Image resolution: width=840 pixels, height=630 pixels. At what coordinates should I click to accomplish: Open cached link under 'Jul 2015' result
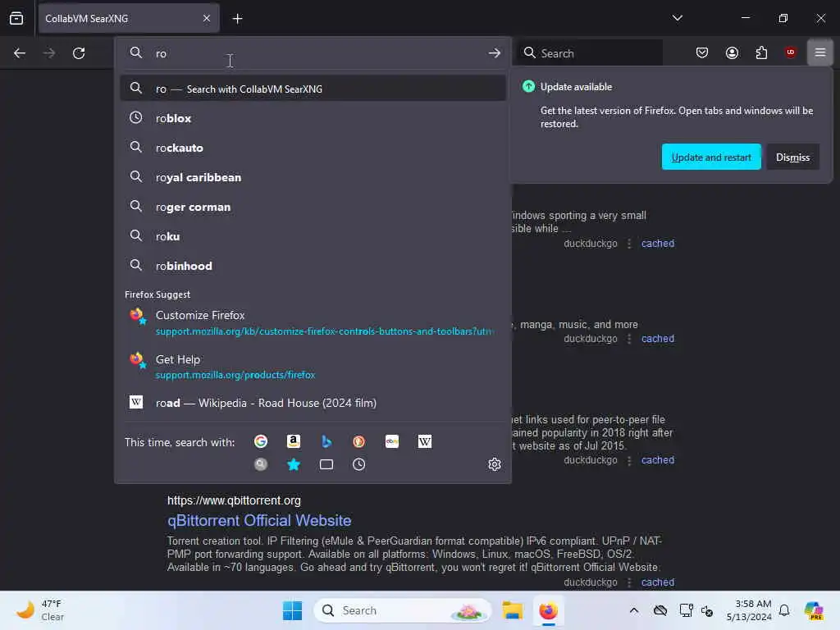click(658, 460)
